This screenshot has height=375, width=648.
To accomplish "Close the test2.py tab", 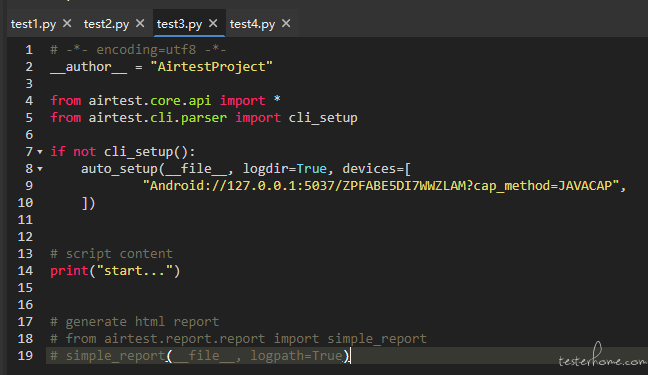I will pos(140,24).
